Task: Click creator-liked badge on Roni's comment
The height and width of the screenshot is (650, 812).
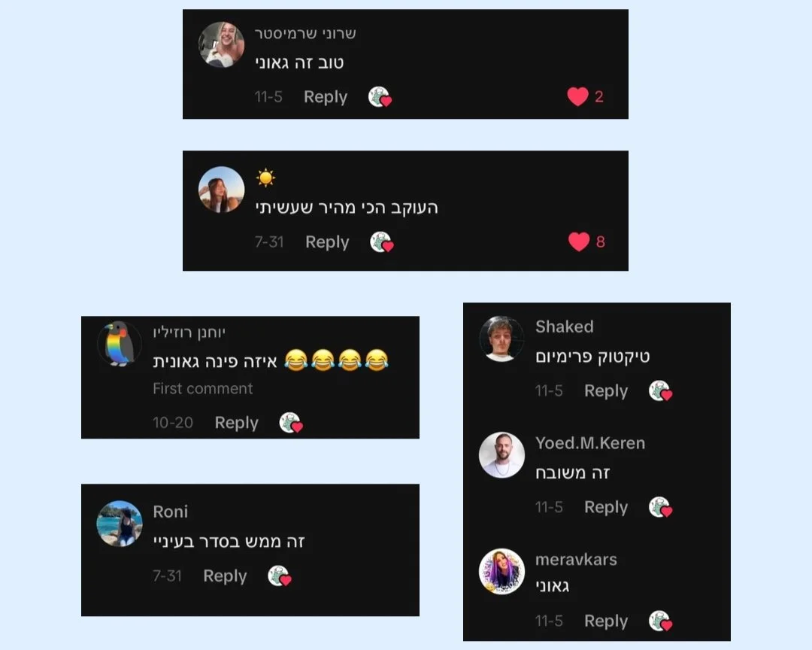Action: [280, 576]
